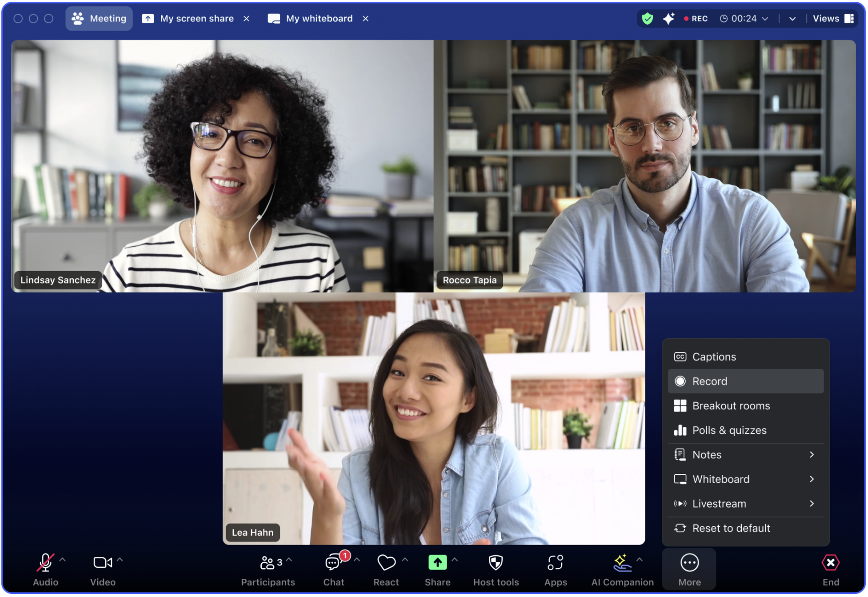868x597 pixels.
Task: End the meeting with the End button
Action: point(831,569)
